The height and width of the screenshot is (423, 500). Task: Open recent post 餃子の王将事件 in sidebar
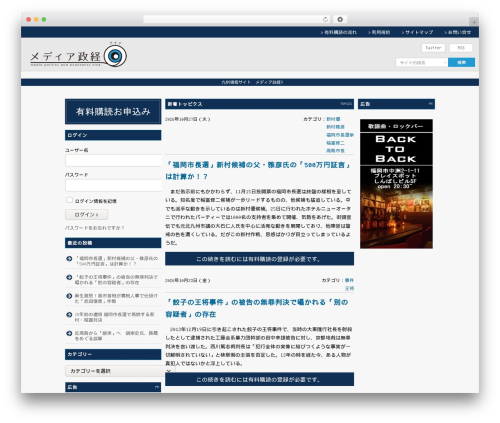pyautogui.click(x=116, y=280)
